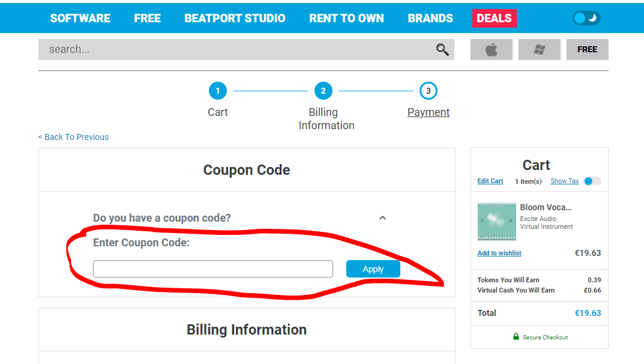Screen dimensions: 644x364
Task: Click the Add to wishlist link
Action: pyautogui.click(x=499, y=253)
